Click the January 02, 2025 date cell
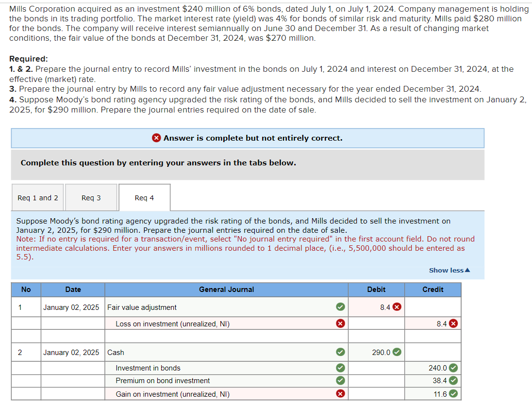 (73, 307)
